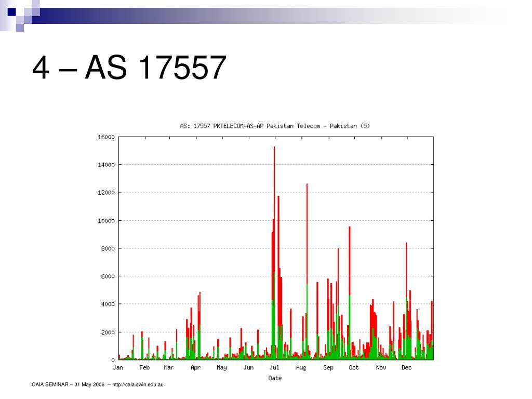Click the slide title '4 – AS 17557'
Screen dimensions: 532x399
[129, 67]
